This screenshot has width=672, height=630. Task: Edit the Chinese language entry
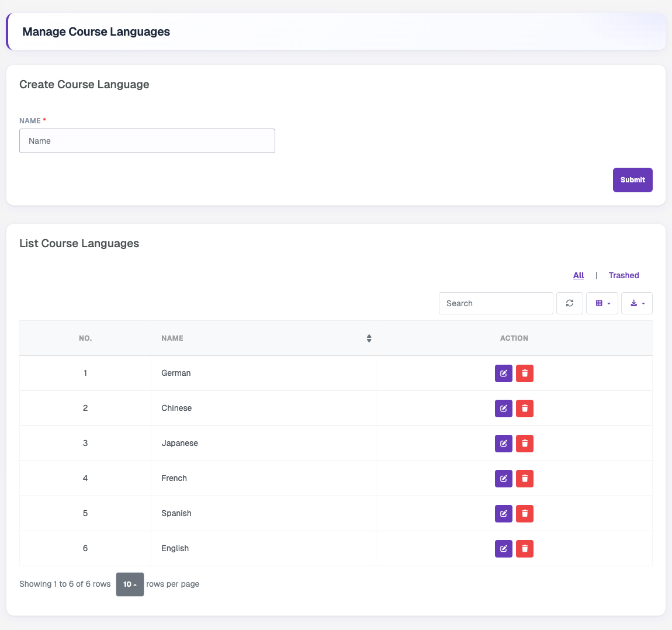[x=504, y=409]
